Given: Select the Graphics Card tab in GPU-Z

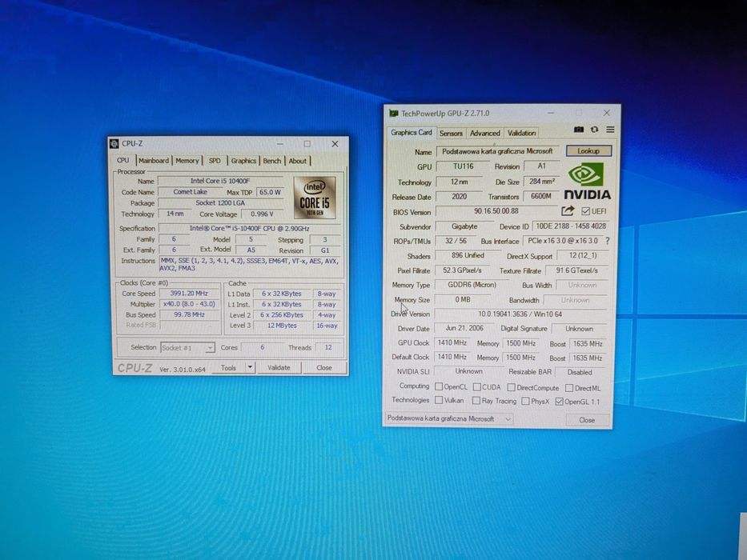Looking at the screenshot, I should click(x=412, y=132).
